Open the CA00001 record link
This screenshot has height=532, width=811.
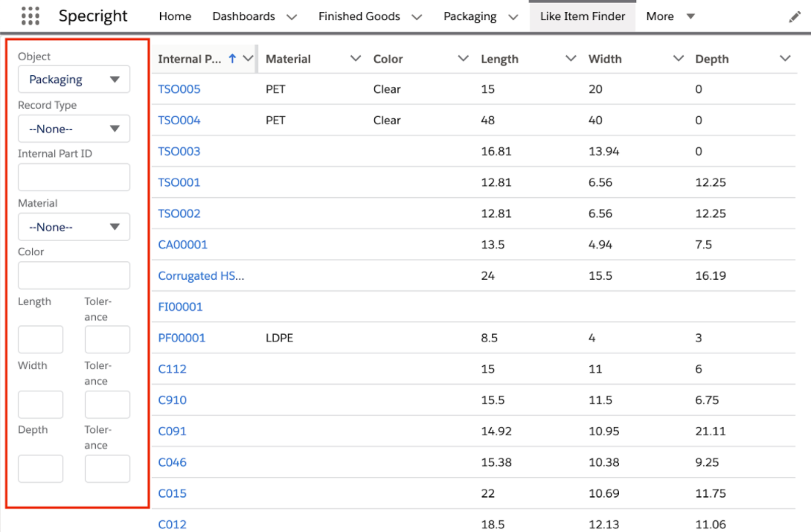pyautogui.click(x=183, y=245)
